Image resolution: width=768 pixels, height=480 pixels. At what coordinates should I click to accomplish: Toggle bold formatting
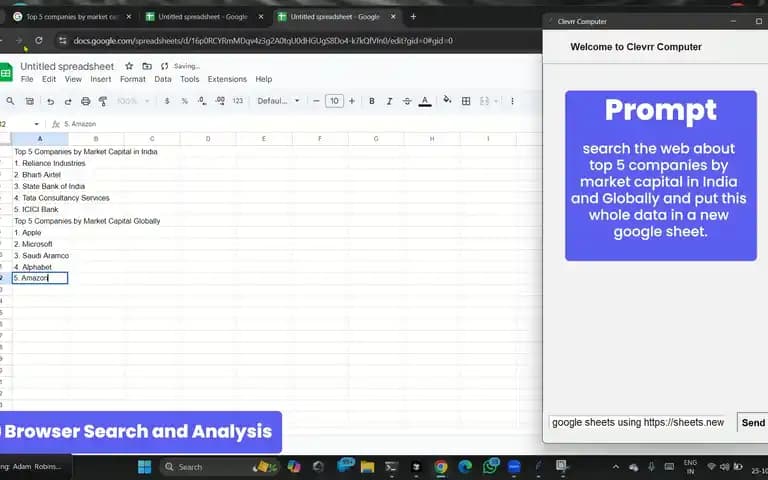[x=372, y=101]
